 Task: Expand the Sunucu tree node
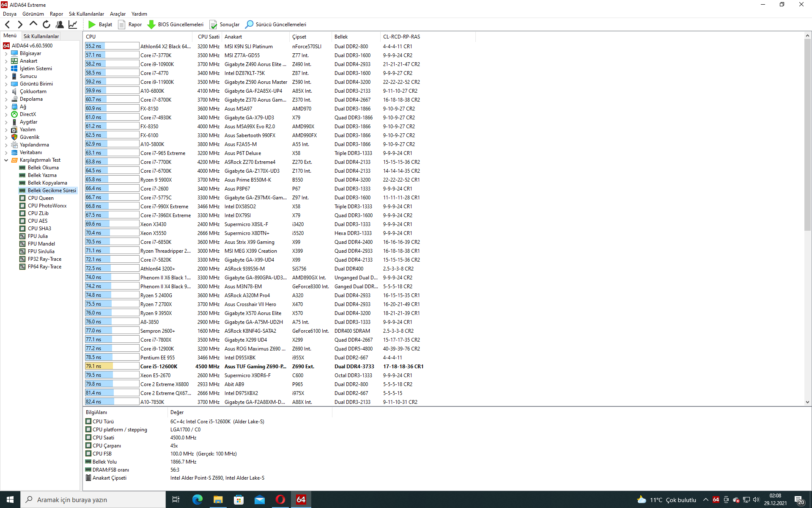click(x=6, y=77)
